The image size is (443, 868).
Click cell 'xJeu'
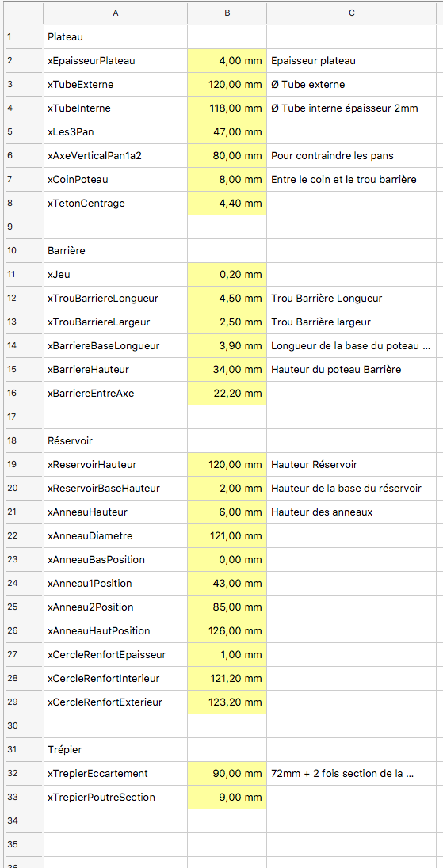(x=115, y=274)
